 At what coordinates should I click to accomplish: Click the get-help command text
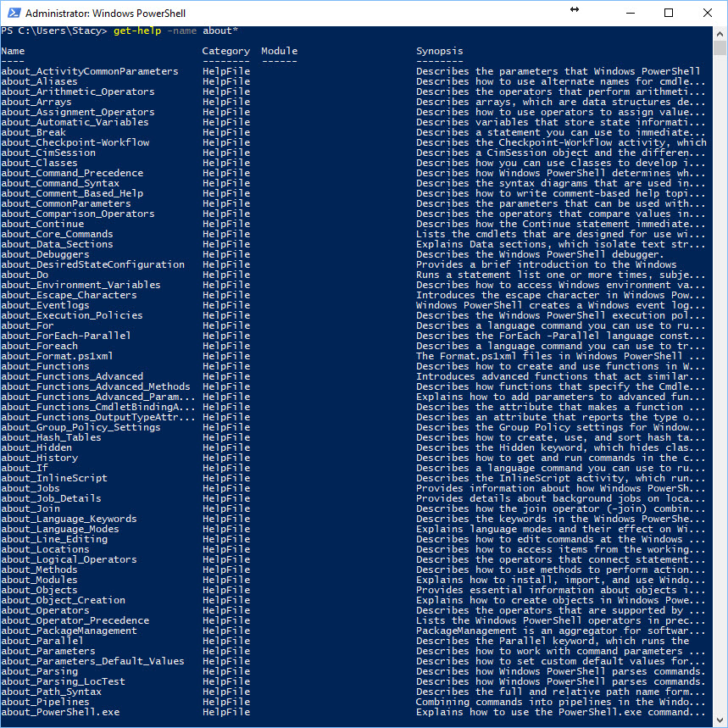click(137, 31)
